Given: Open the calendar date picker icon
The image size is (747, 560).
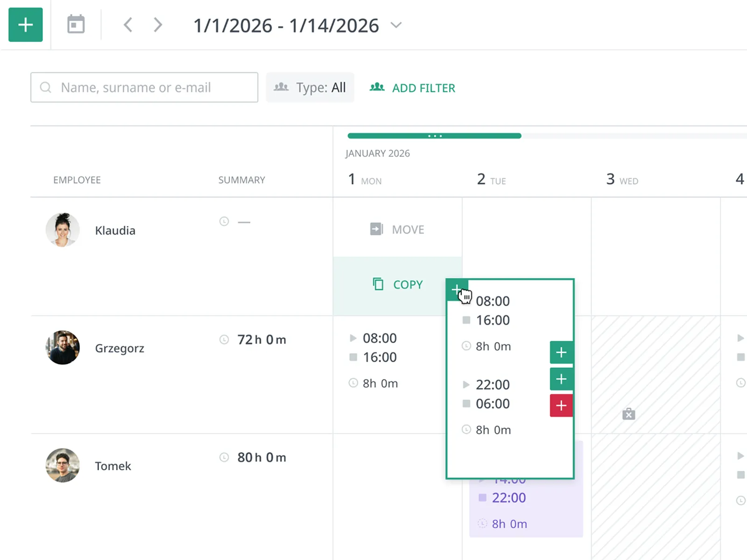Looking at the screenshot, I should click(76, 24).
